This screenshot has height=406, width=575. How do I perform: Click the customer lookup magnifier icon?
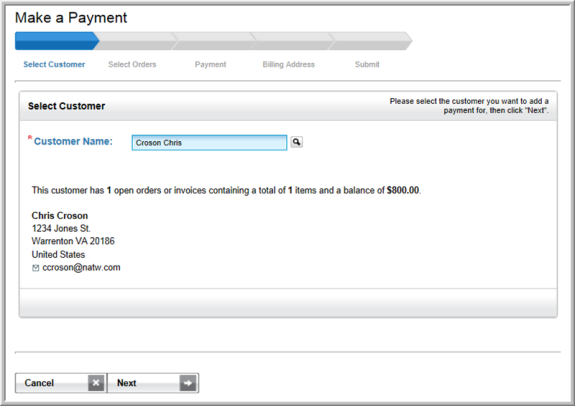pos(297,142)
